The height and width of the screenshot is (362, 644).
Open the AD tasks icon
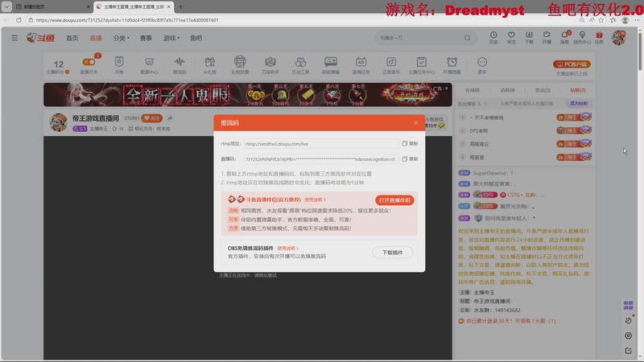pos(361,65)
